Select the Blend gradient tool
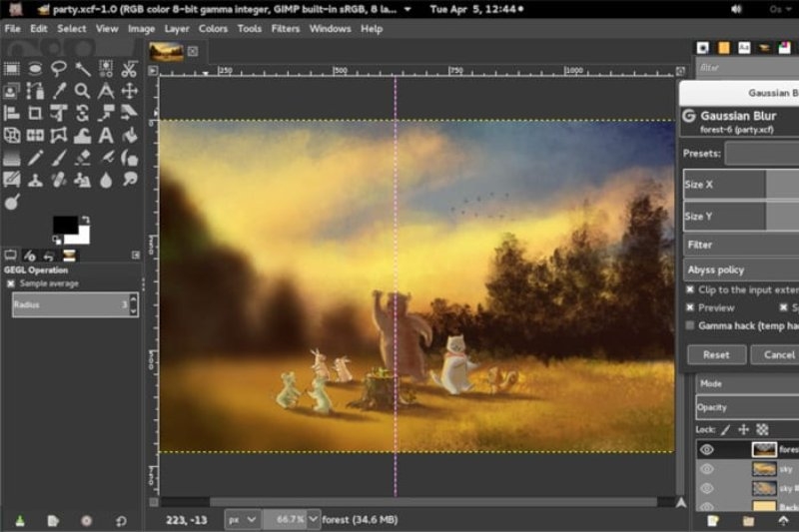The width and height of the screenshot is (799, 532). coord(11,158)
